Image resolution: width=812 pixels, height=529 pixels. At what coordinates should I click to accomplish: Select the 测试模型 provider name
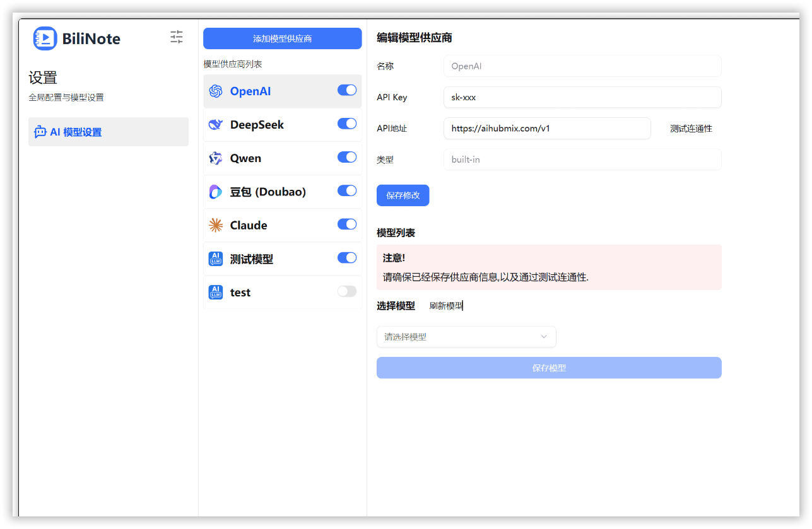(252, 259)
